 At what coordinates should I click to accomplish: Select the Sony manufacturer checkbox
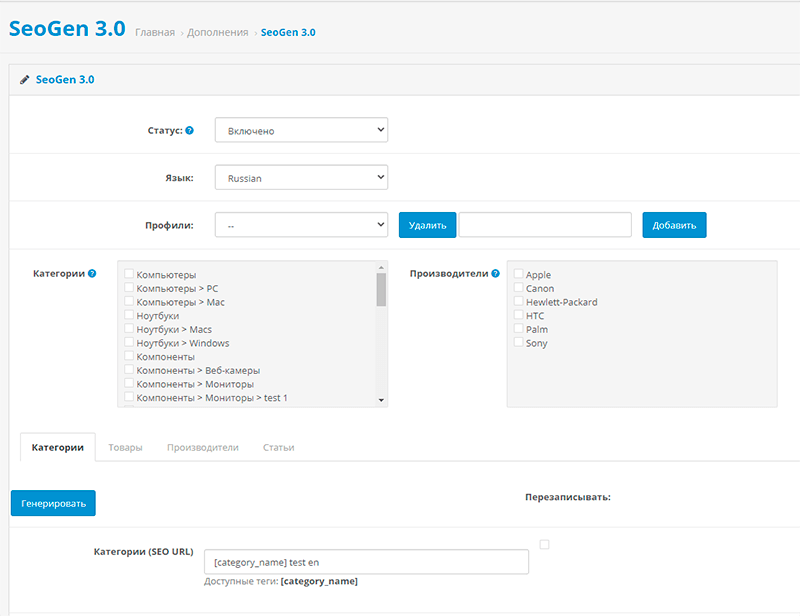pos(518,342)
